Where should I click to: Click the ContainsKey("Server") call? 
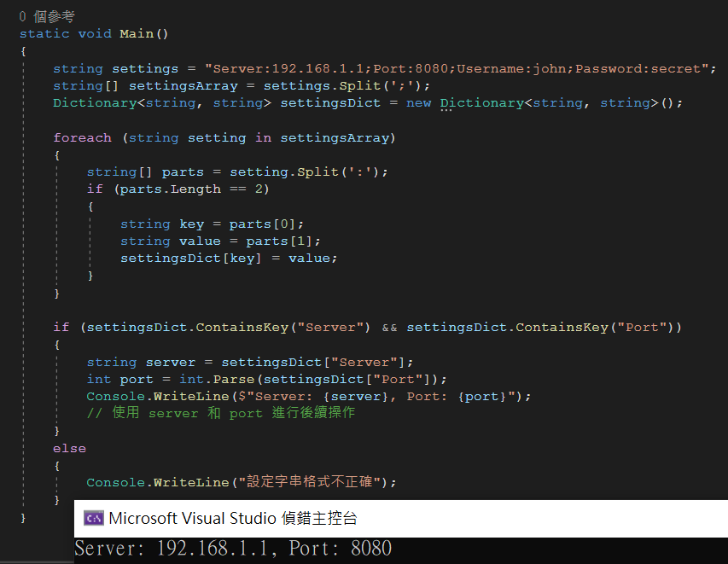282,328
